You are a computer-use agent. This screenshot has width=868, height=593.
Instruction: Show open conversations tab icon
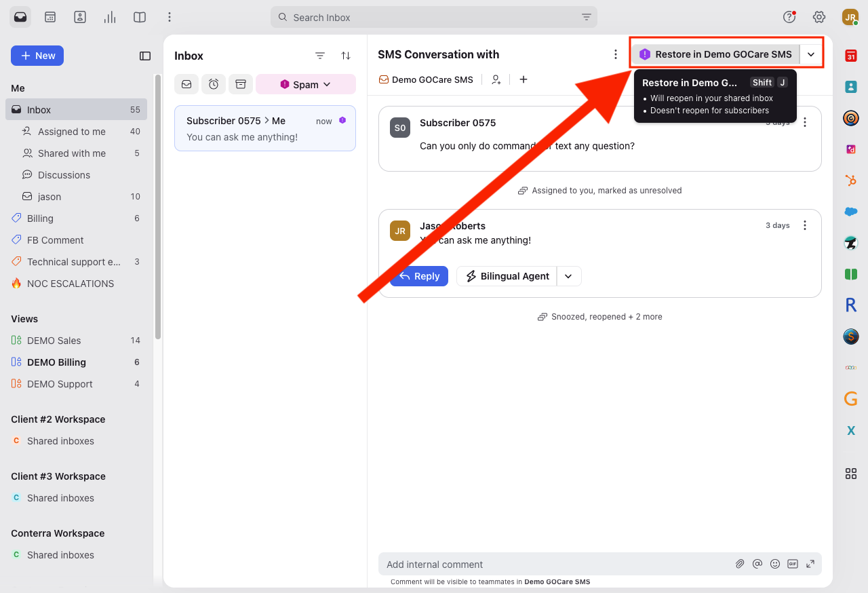point(186,84)
